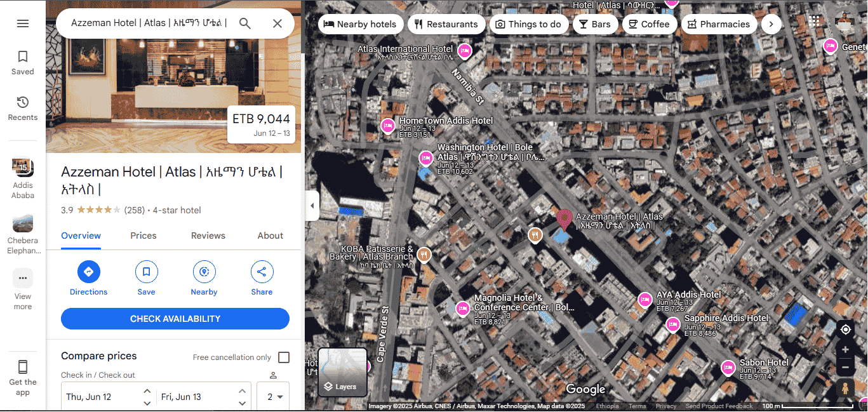Screen dimensions: 868x412
Task: Clear the search box
Action: (x=277, y=23)
